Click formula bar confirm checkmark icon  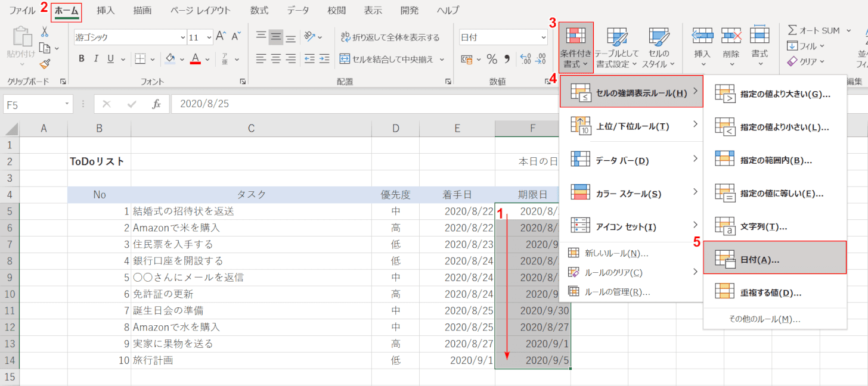132,104
